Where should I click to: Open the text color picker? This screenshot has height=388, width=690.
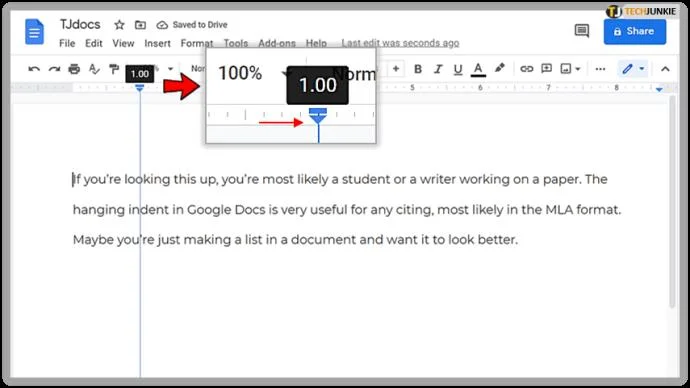478,69
